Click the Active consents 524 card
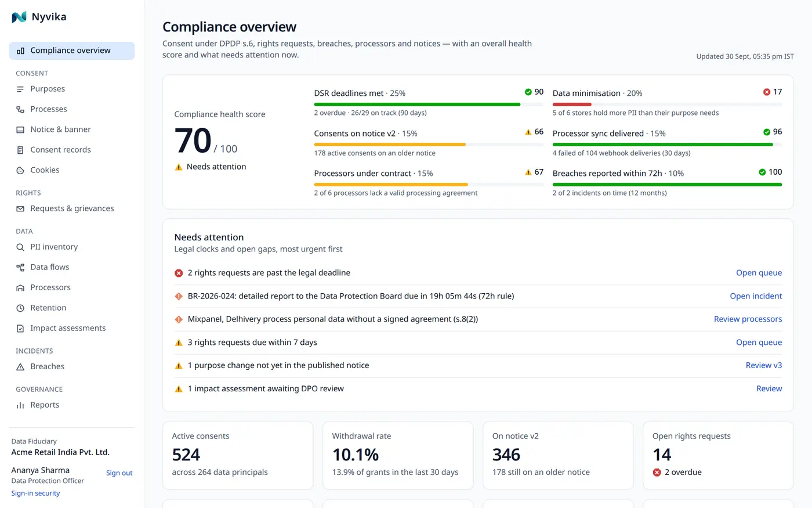The height and width of the screenshot is (508, 812). (x=238, y=456)
